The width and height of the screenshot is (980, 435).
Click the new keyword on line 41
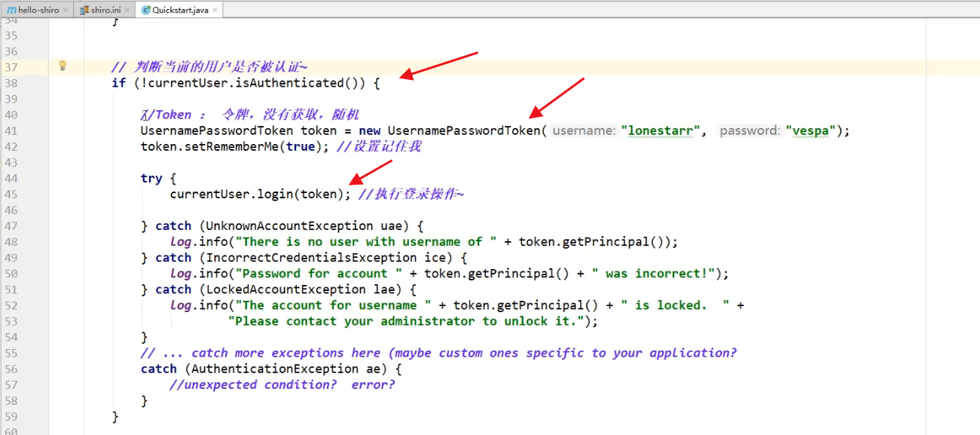370,130
